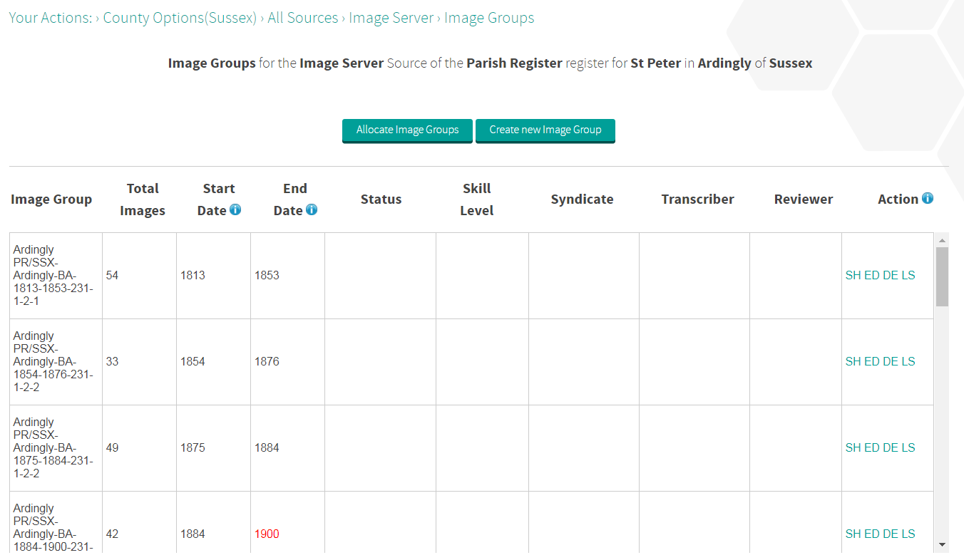Click SH for the 1875-1884 image group

pyautogui.click(x=853, y=448)
